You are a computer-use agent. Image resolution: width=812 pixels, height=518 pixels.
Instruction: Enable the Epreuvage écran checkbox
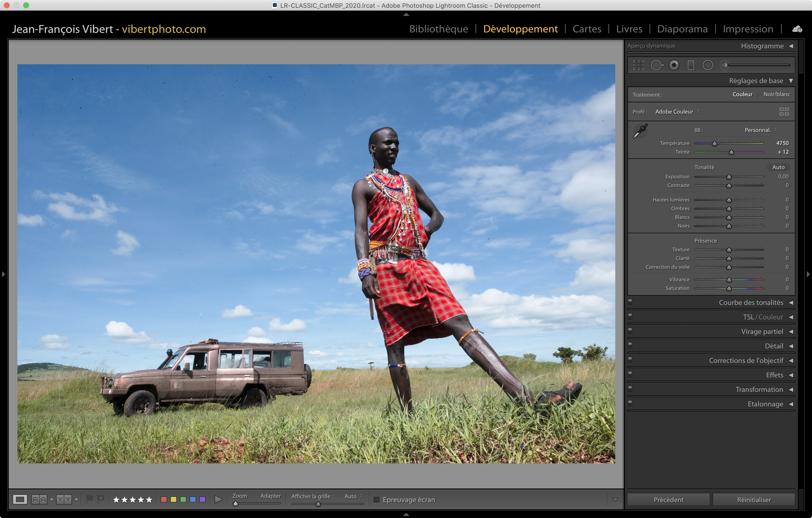click(x=377, y=499)
